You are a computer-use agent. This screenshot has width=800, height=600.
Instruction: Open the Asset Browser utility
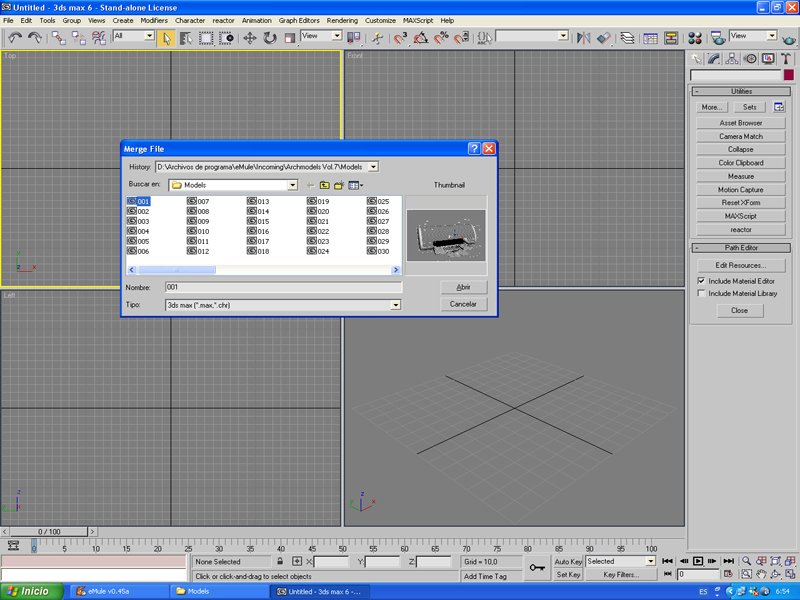tap(741, 123)
